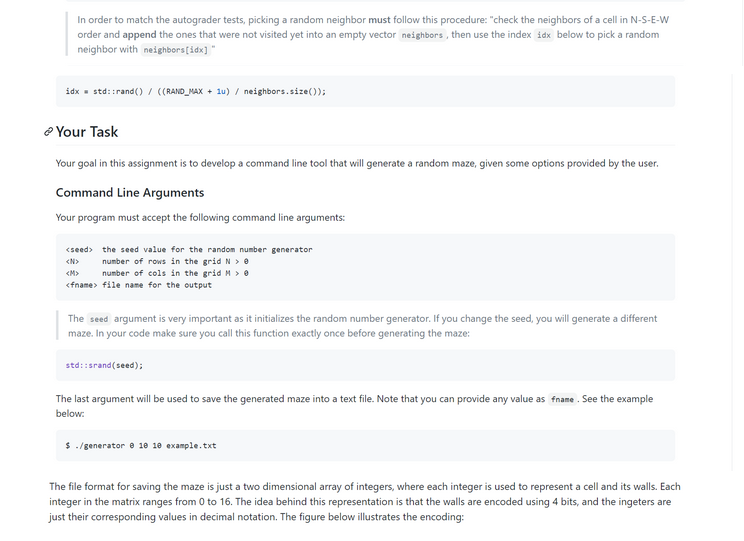
Task: Click the idx std::rand code block
Action: coord(365,92)
